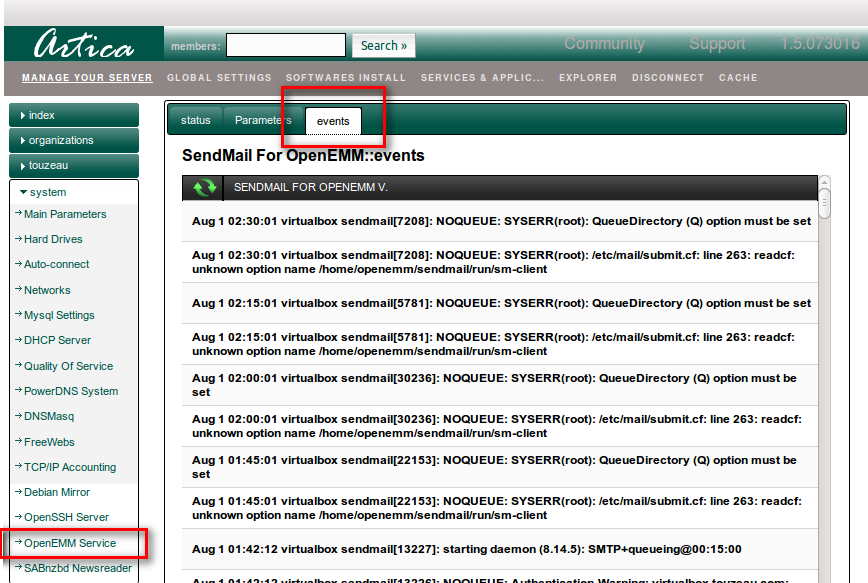Select the events tab

333,121
